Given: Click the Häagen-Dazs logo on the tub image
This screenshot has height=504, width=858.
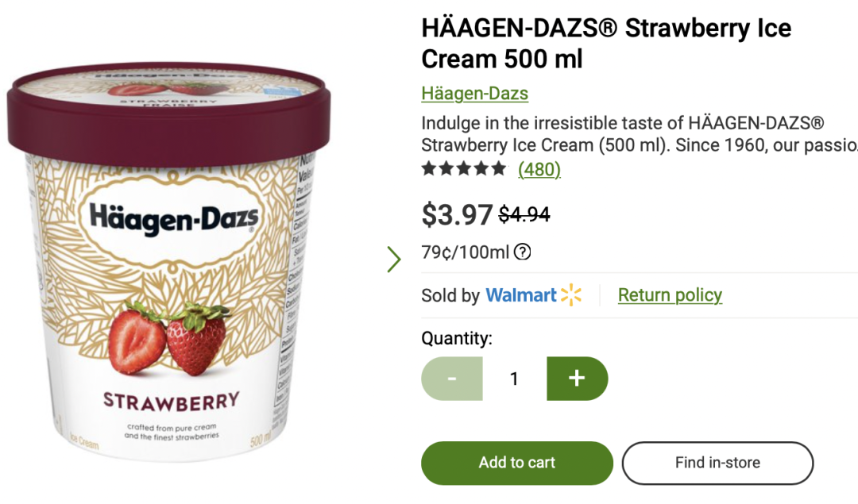Looking at the screenshot, I should pyautogui.click(x=173, y=217).
